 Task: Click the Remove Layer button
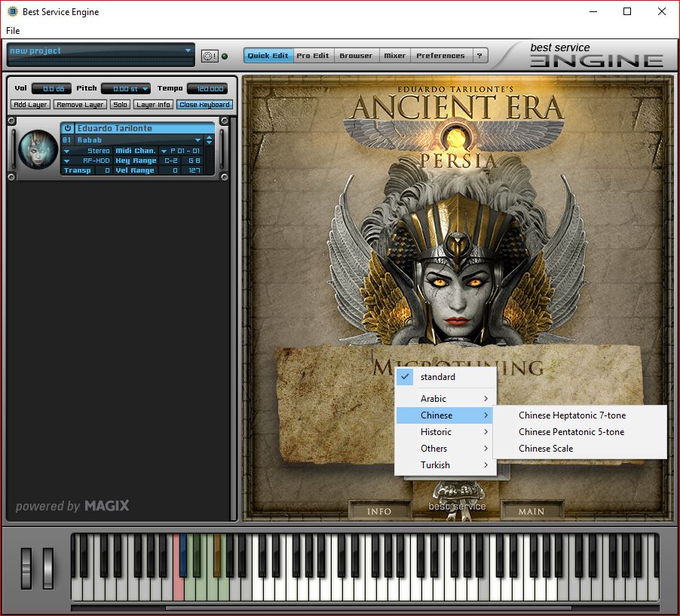80,105
